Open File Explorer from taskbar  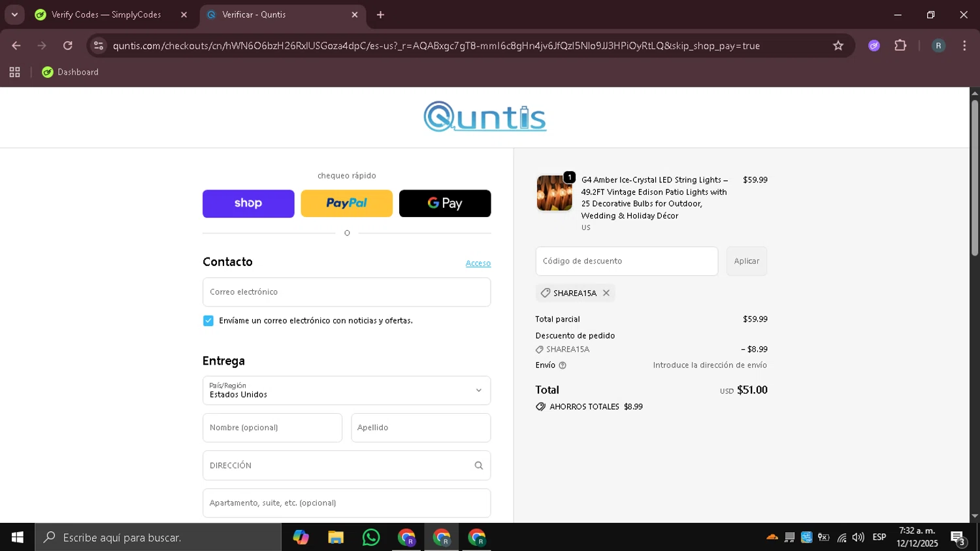336,537
